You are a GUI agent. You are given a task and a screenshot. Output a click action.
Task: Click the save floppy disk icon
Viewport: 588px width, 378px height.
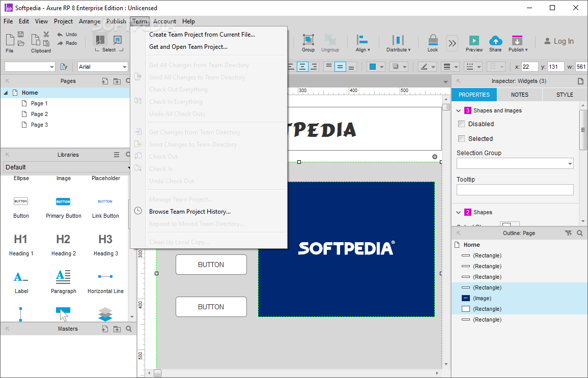pos(21,35)
